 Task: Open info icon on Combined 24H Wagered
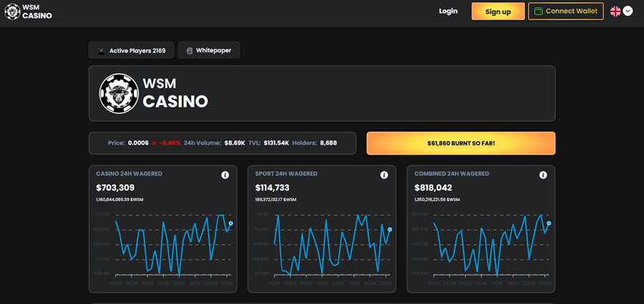543,175
